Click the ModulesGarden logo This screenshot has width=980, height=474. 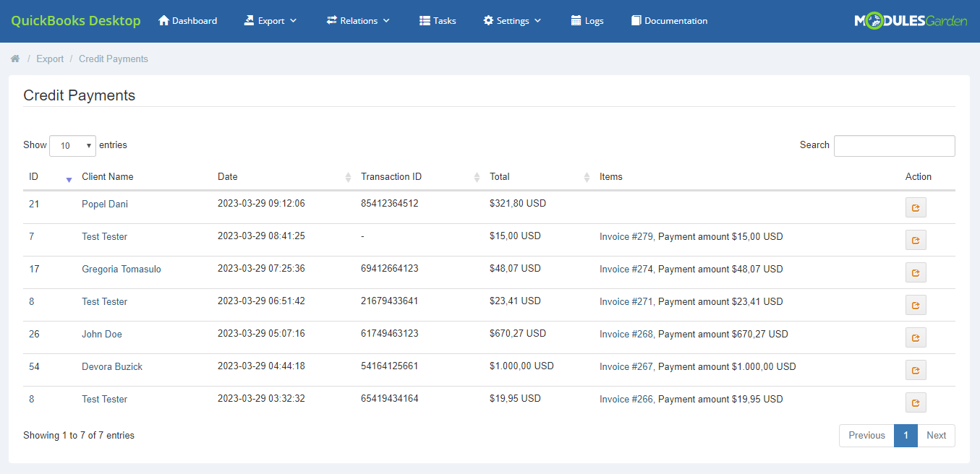(911, 20)
